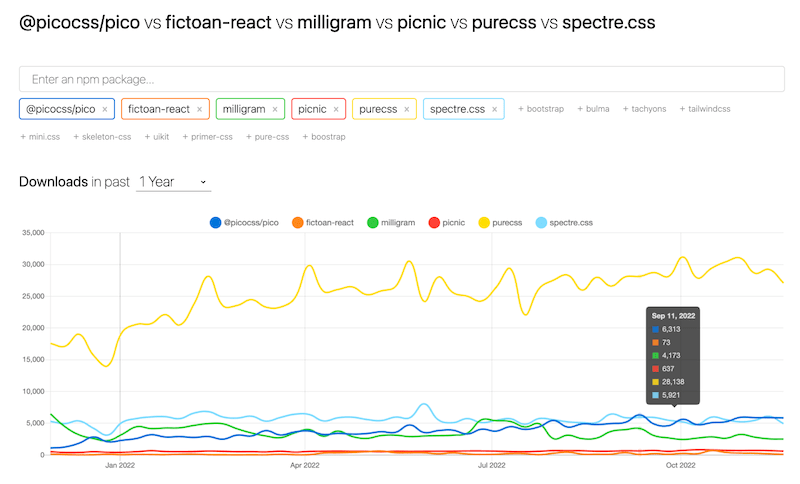This screenshot has height=484, width=800.
Task: Toggle purecss series in chart legend
Action: click(x=501, y=222)
